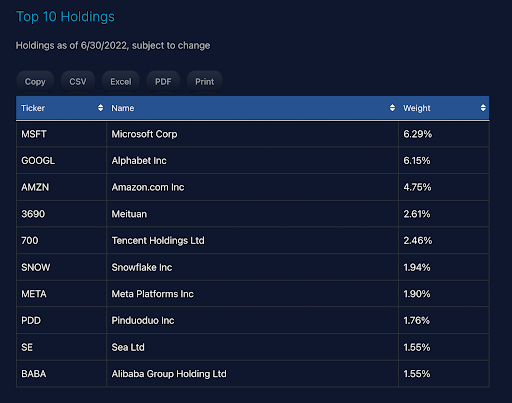Select the 2.46% weight cell
Viewport: 512px width, 403px height.
pos(444,240)
